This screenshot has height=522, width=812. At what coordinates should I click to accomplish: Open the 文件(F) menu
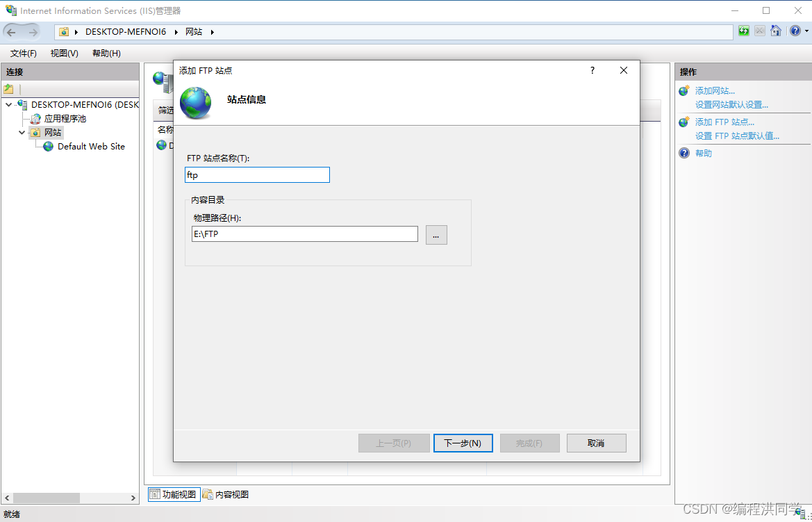click(24, 54)
